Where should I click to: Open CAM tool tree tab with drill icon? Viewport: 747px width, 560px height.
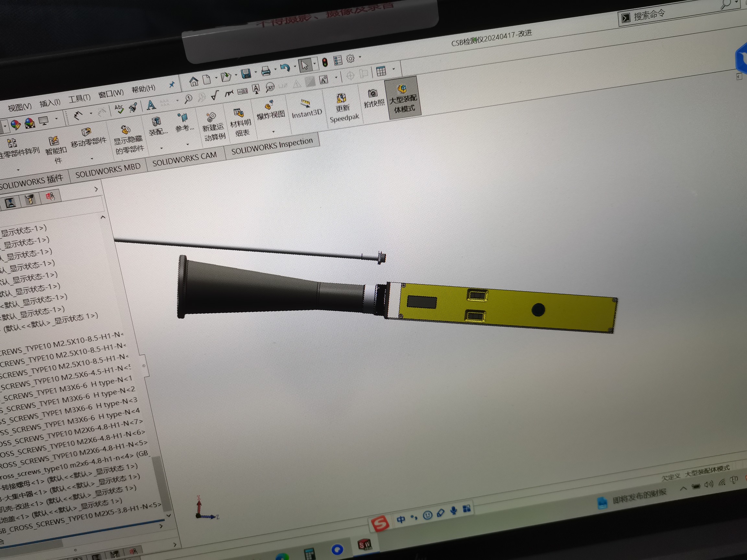click(30, 200)
